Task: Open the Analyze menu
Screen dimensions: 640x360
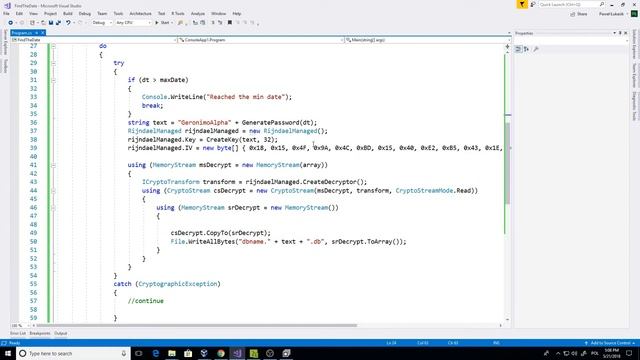Action: click(198, 13)
